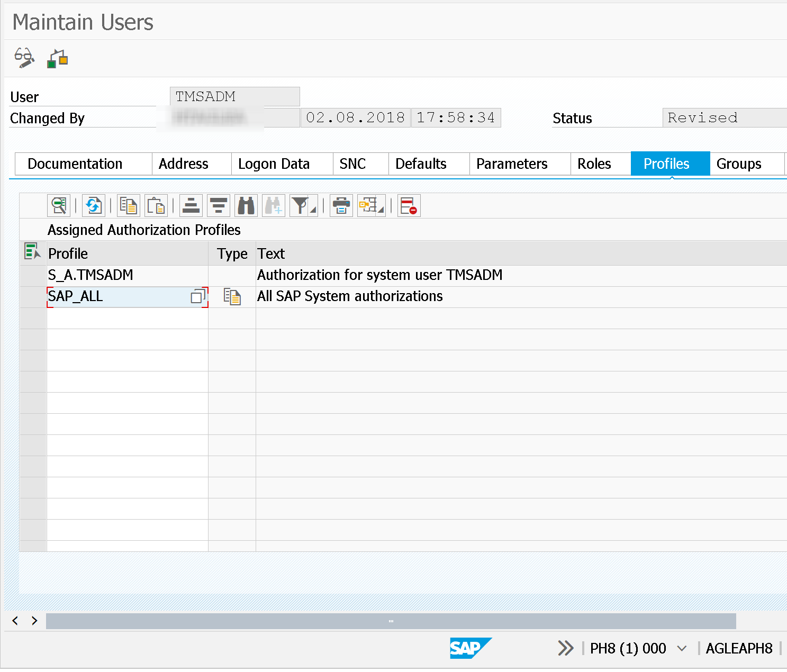Click the select-all icon in table header

tap(32, 252)
